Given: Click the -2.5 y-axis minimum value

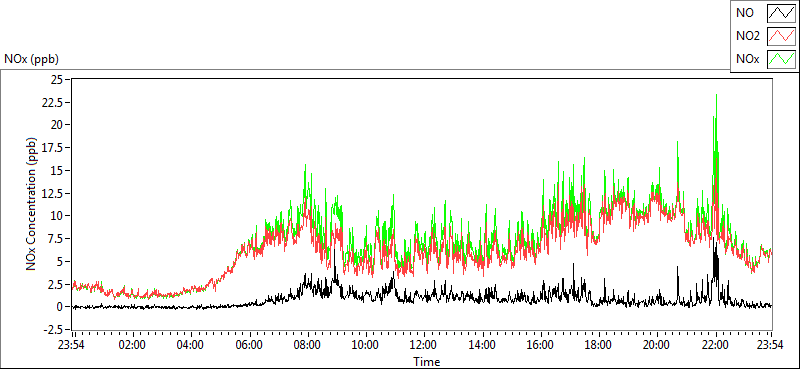Looking at the screenshot, I should 52,329.
